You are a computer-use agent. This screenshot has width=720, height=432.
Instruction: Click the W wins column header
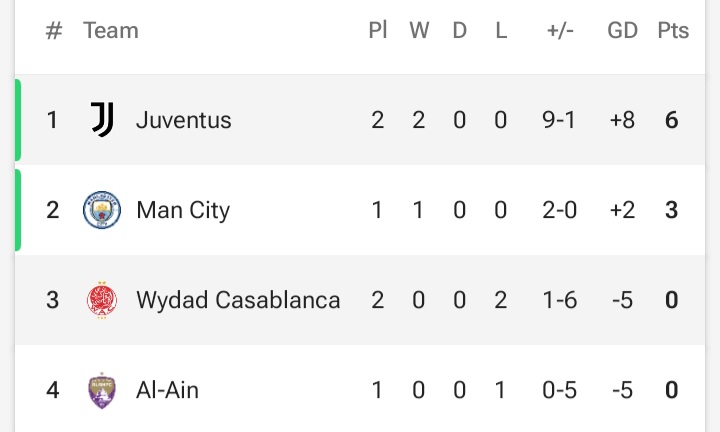point(419,30)
